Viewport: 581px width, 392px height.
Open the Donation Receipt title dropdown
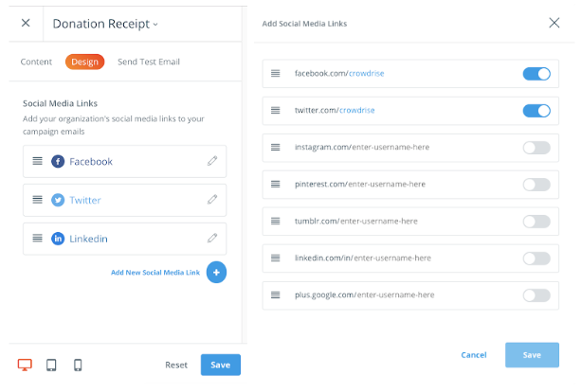[x=105, y=24]
